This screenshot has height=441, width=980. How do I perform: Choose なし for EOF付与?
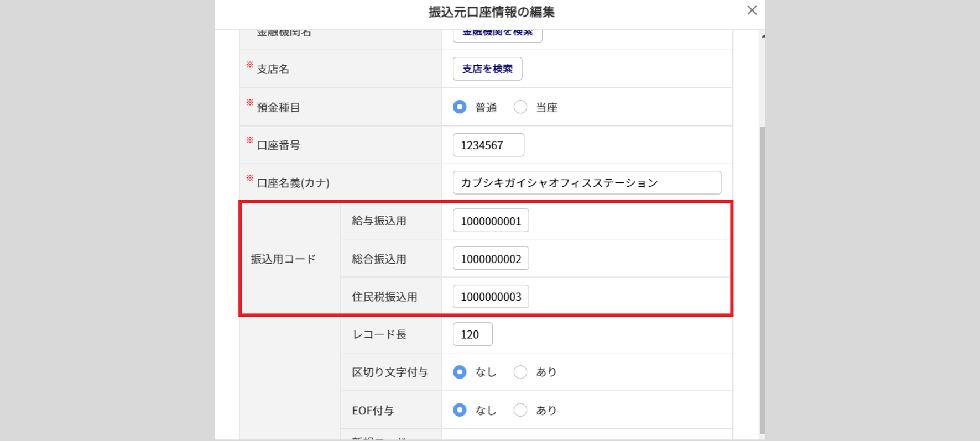coord(460,410)
